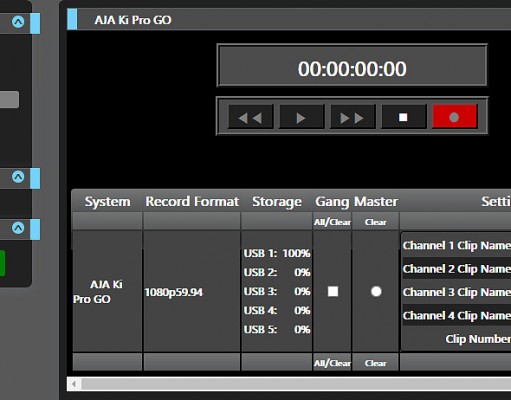Image resolution: width=511 pixels, height=400 pixels.
Task: Click the top All/Clear gang button
Action: (x=332, y=222)
